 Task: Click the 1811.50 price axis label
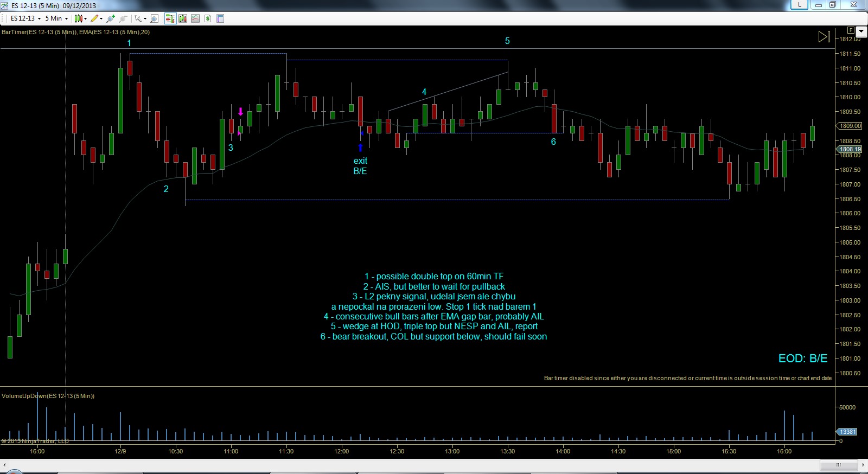tap(850, 54)
